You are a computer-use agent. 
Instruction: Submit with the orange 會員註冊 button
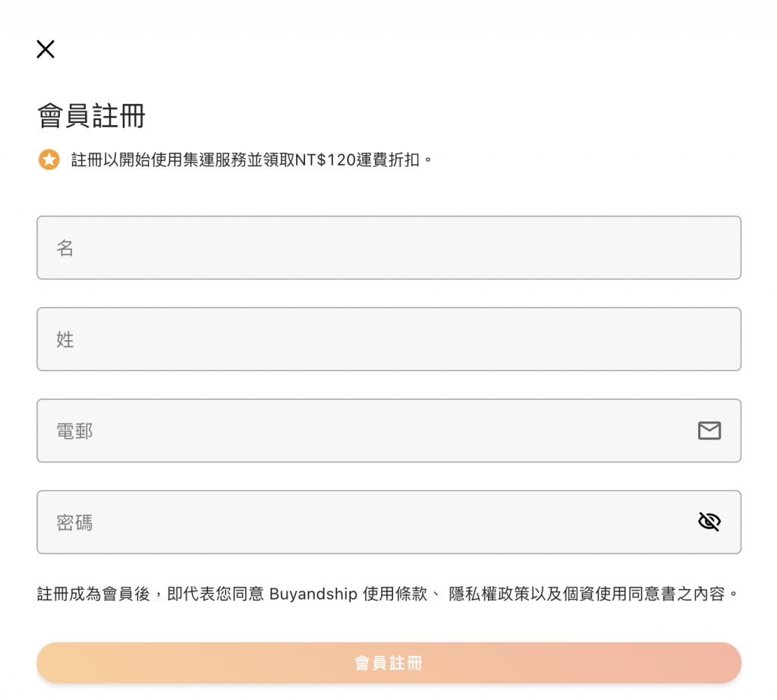[388, 663]
